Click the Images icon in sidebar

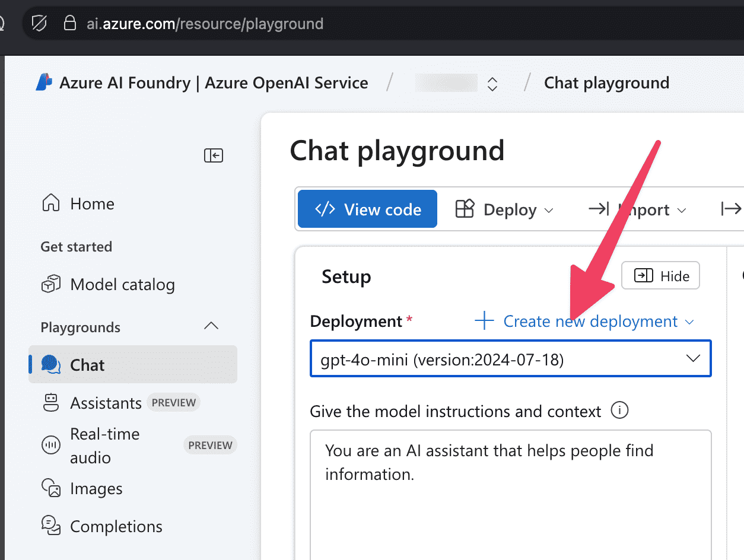click(x=51, y=488)
